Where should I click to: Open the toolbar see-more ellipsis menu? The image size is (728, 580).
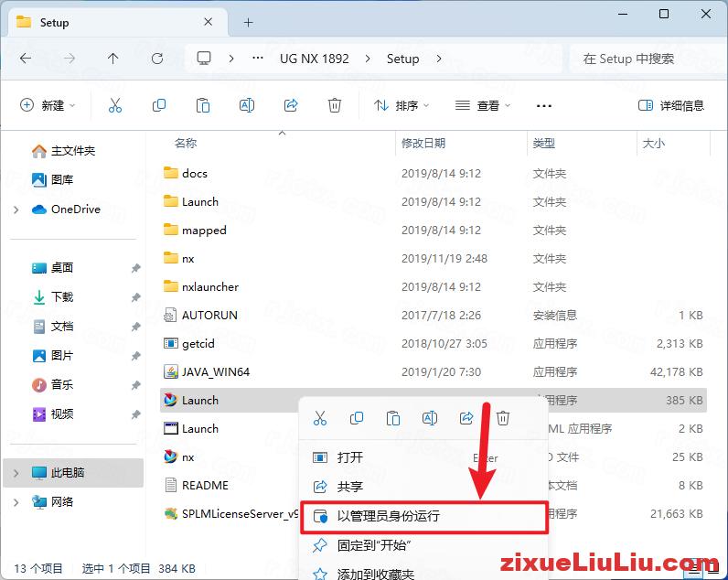[543, 105]
